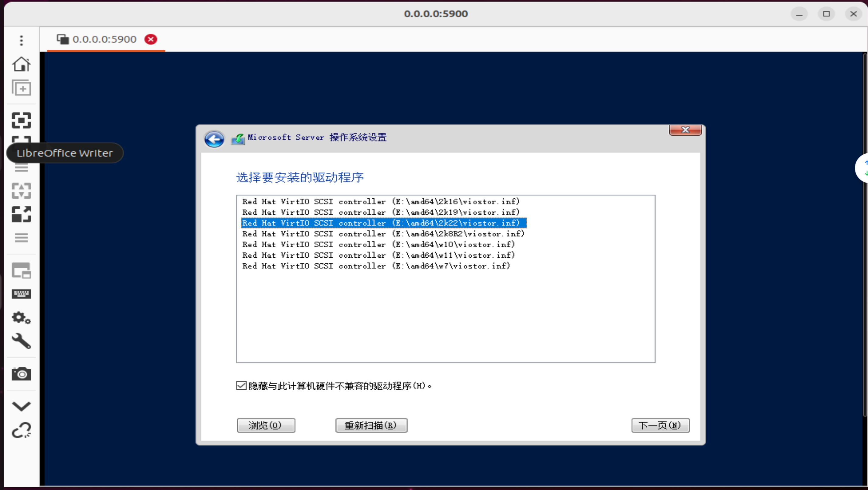Open new connection icon in sidebar
Viewport: 868px width, 490px height.
pos(21,88)
